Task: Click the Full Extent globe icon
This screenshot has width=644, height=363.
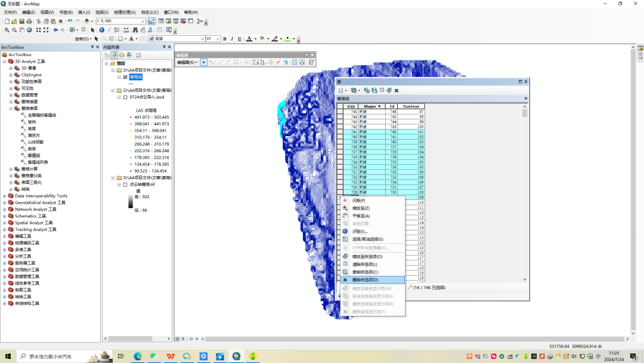Action: click(x=29, y=30)
